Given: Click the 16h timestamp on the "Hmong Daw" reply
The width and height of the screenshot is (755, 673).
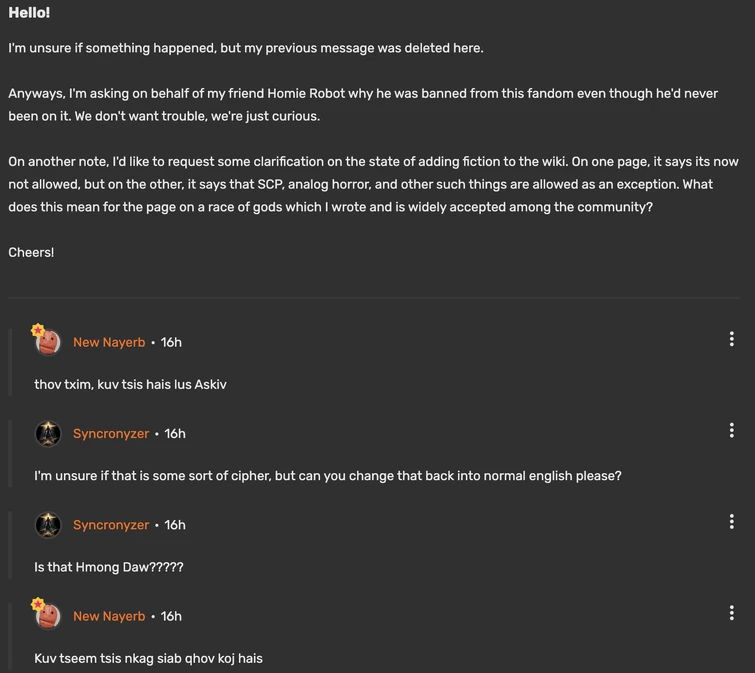Looking at the screenshot, I should click(x=175, y=525).
